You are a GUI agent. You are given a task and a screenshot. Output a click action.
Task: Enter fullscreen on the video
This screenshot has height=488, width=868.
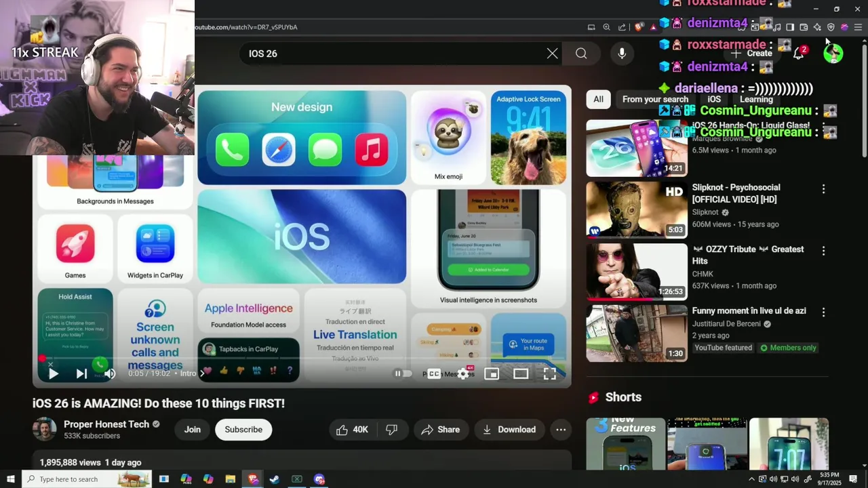(550, 373)
